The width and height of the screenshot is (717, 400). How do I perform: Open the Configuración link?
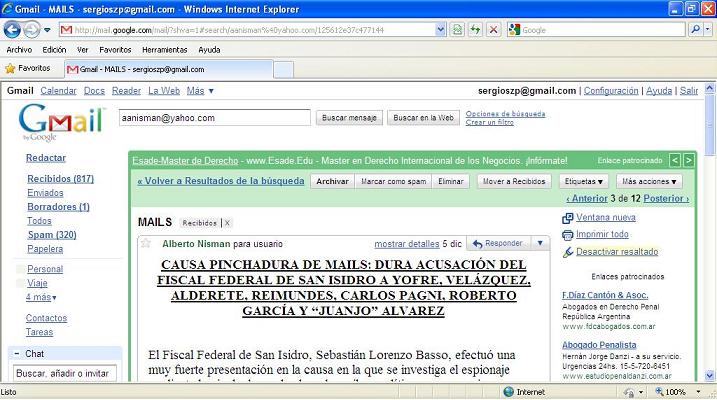(x=611, y=91)
